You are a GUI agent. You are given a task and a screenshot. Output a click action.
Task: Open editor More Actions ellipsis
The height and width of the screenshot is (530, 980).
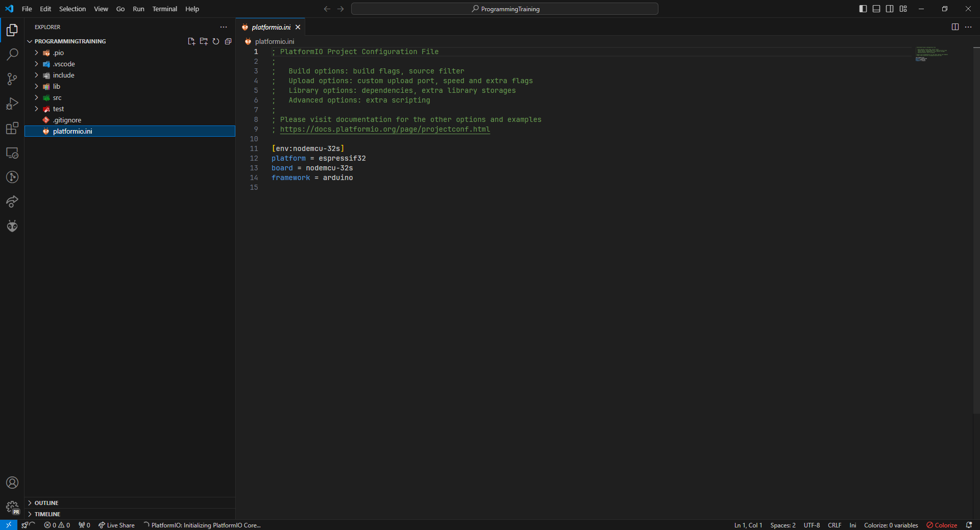click(x=968, y=27)
